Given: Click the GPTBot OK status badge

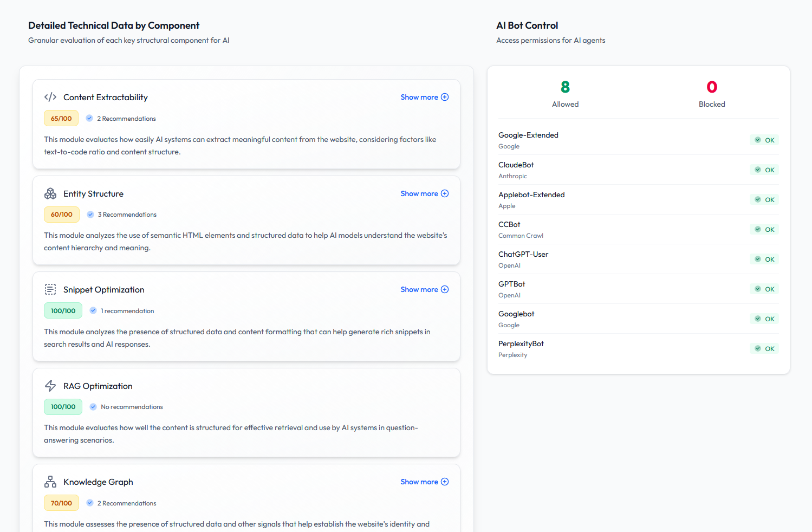Looking at the screenshot, I should point(764,289).
